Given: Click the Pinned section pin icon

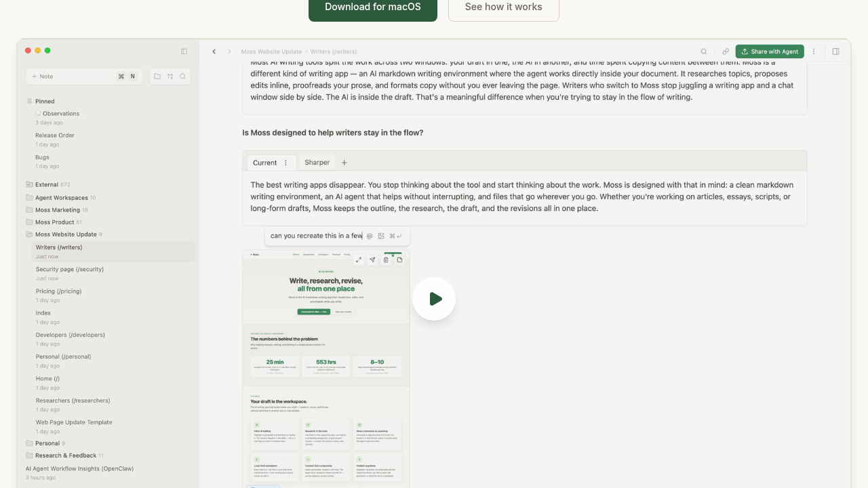Looking at the screenshot, I should tap(29, 101).
